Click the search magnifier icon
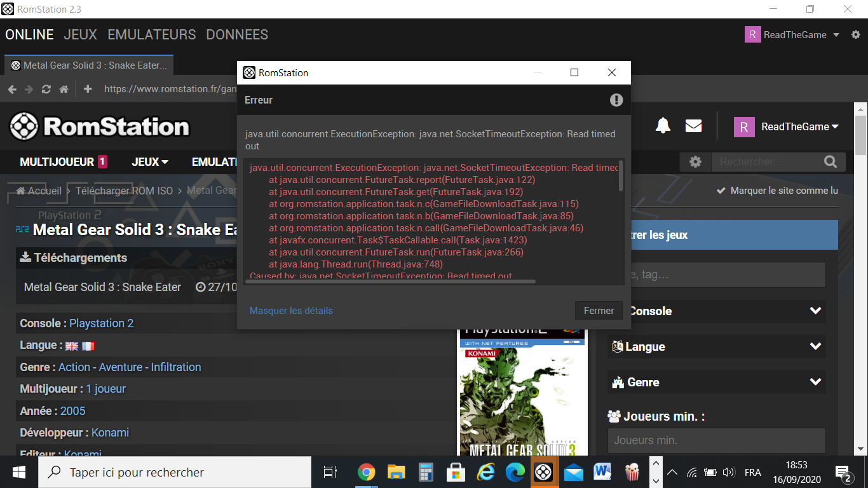Image resolution: width=868 pixels, height=488 pixels. (830, 162)
